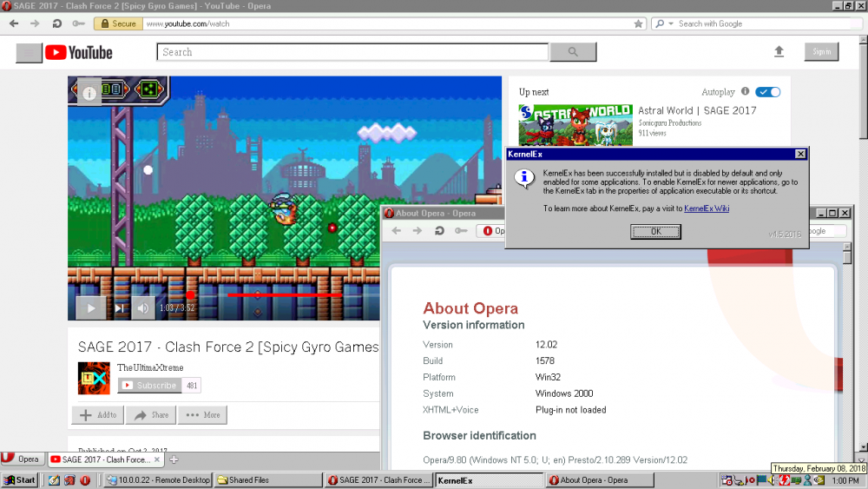The image size is (868, 489).
Task: Skip to next video
Action: pyautogui.click(x=120, y=308)
